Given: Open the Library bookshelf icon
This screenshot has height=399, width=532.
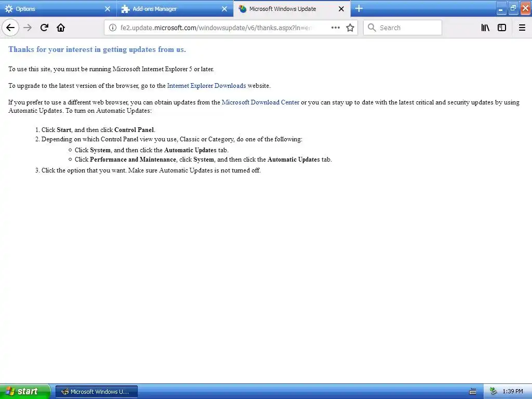Looking at the screenshot, I should tap(485, 28).
